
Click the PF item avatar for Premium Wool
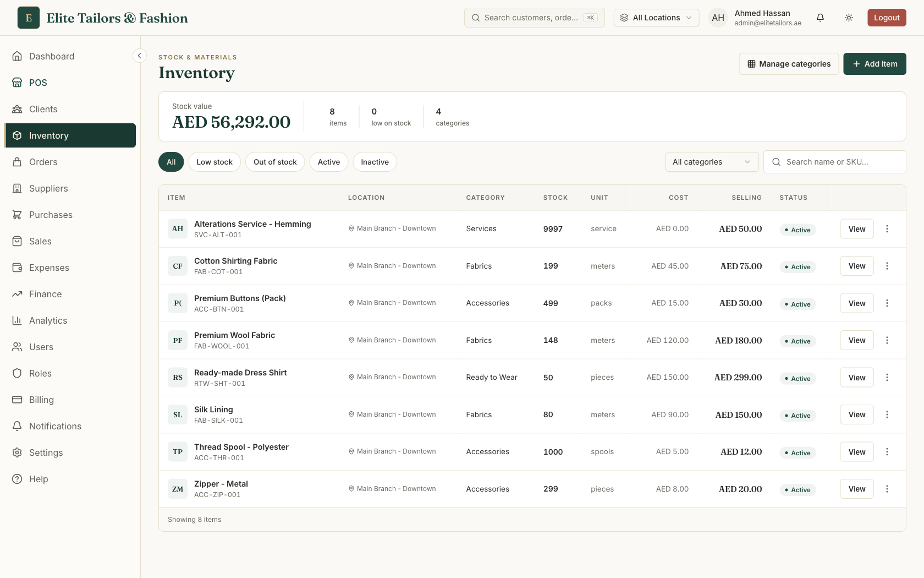point(178,340)
